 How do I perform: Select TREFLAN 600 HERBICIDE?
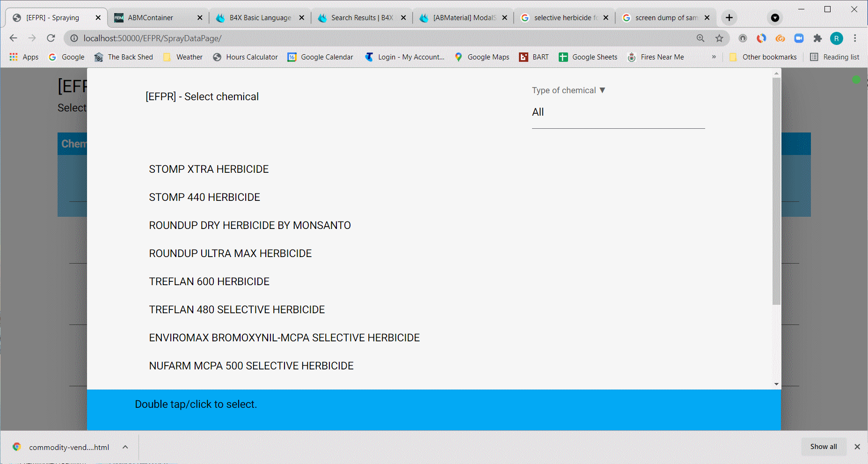pos(209,281)
